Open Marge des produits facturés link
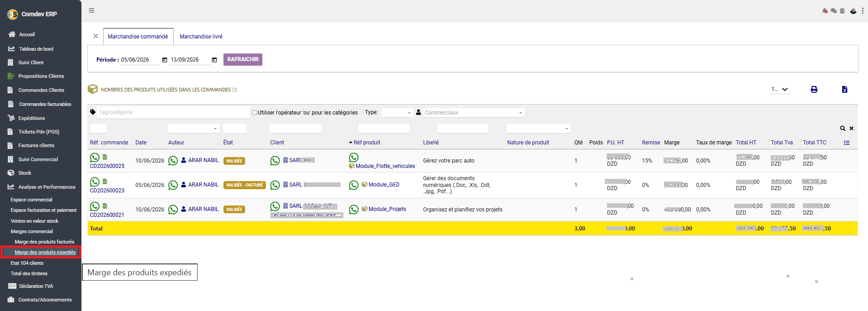Viewport: 868px width, 311px height. click(x=44, y=242)
